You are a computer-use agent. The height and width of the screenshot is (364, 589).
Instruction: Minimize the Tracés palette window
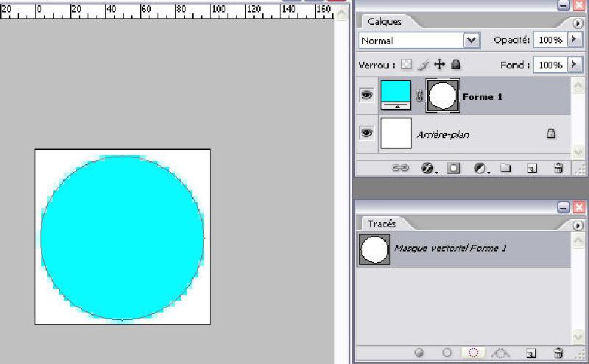pos(563,207)
